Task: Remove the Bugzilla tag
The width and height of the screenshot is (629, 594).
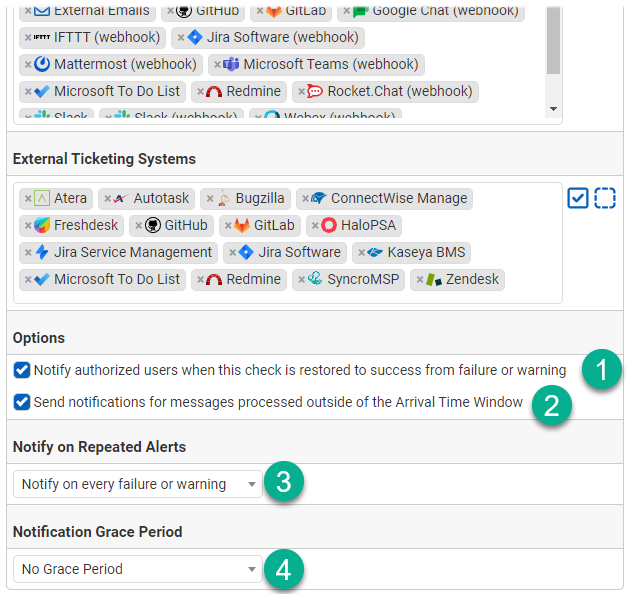Action: click(210, 199)
